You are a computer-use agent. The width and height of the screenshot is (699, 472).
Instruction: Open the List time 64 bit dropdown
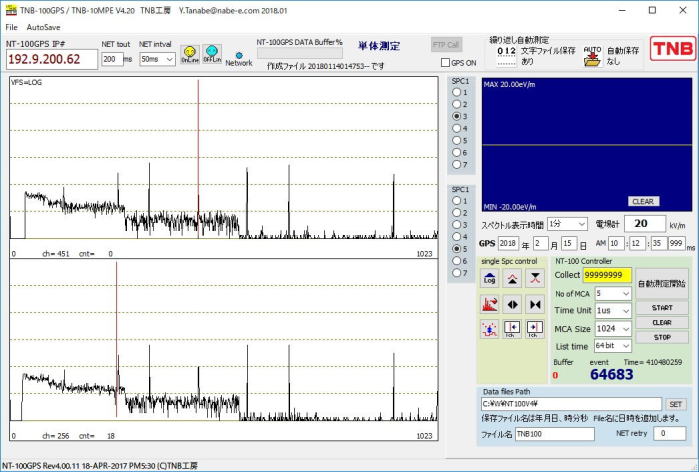613,346
